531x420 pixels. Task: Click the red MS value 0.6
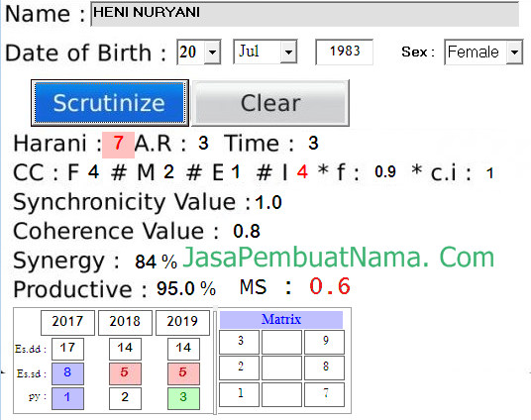click(330, 286)
